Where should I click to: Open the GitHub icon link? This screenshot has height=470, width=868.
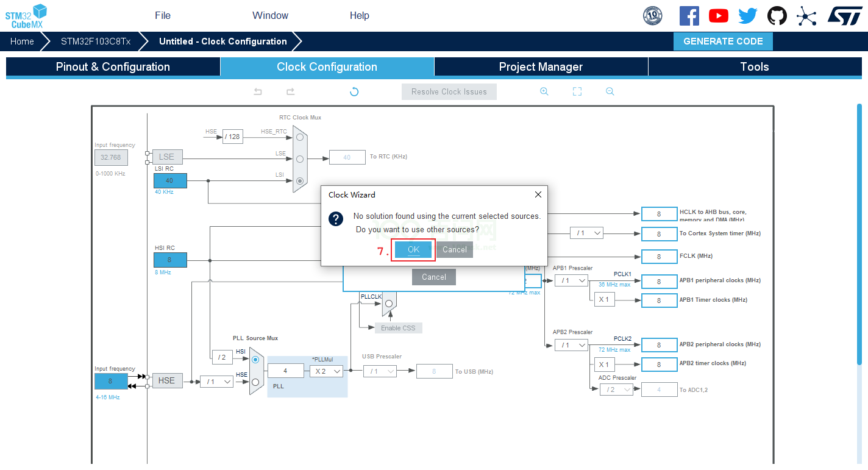(x=777, y=16)
